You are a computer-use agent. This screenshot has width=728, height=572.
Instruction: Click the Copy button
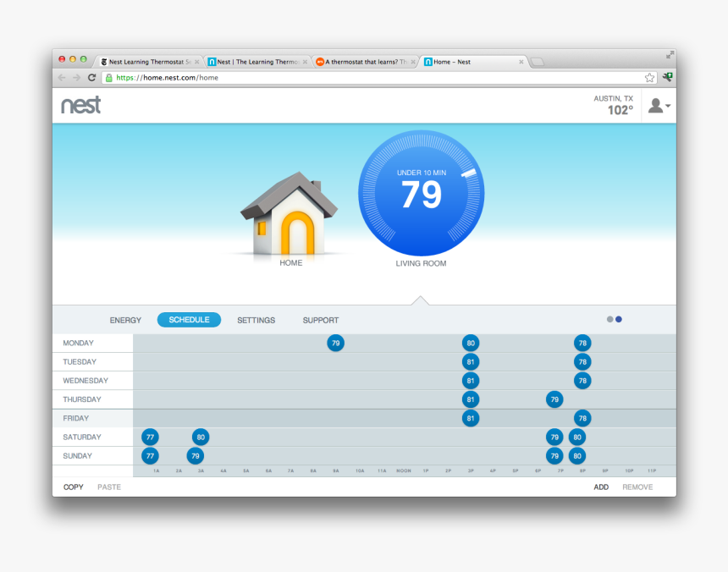coord(74,487)
